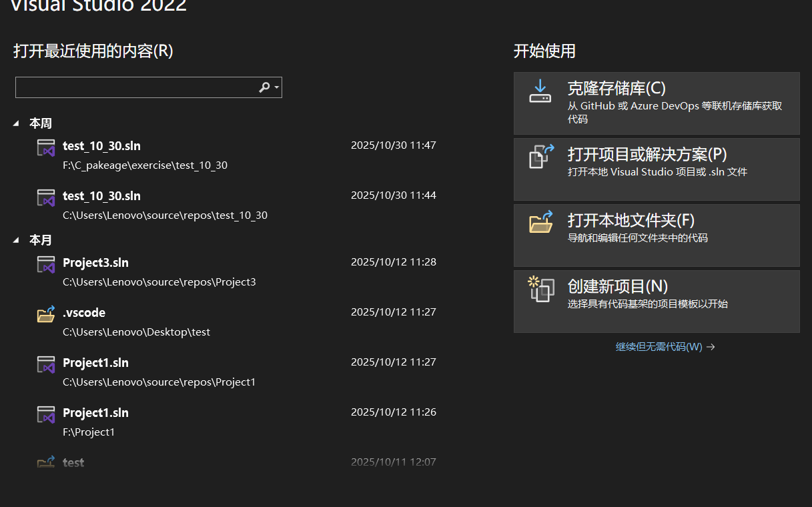
Task: Open test_10_30.sln dated 2025/10/30 11:44
Action: (237, 205)
